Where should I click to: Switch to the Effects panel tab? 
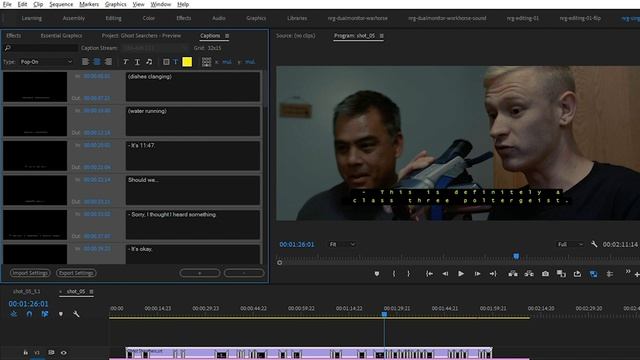tap(13, 36)
